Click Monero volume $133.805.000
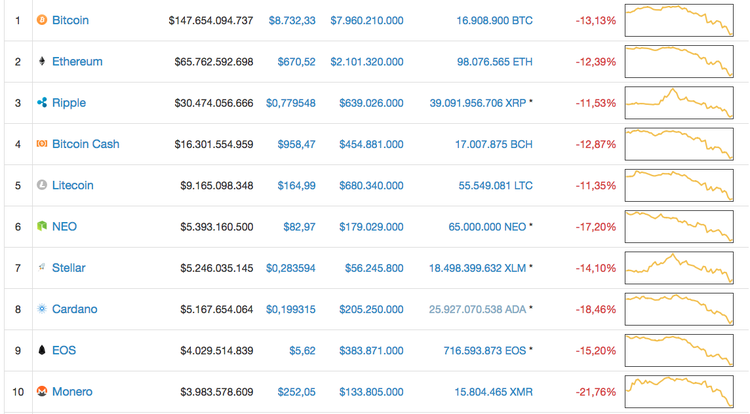 point(371,392)
